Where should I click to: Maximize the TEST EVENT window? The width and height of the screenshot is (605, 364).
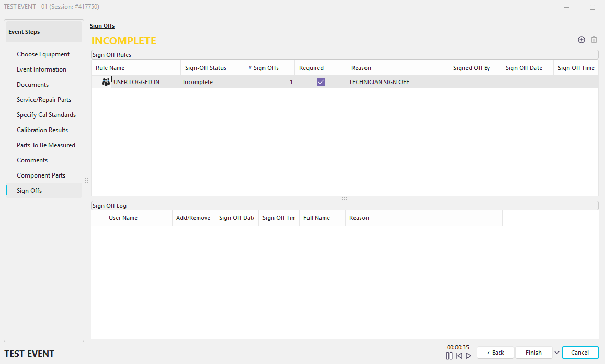(x=592, y=7)
